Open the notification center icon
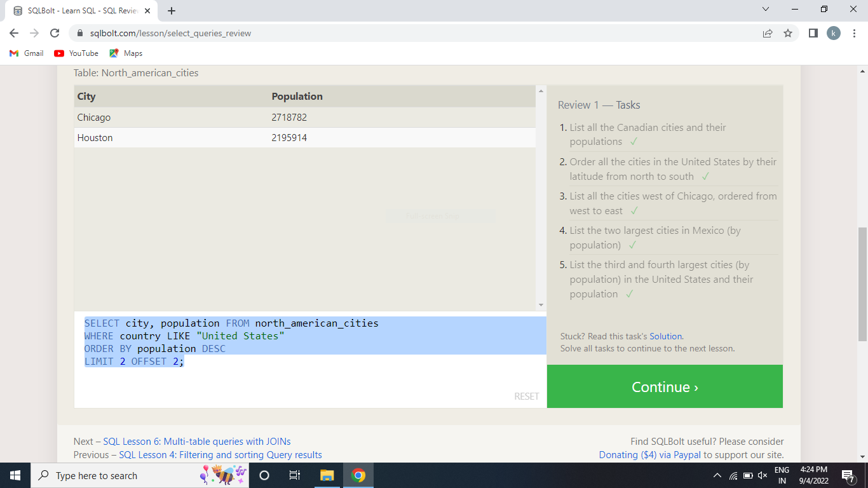 [848, 475]
